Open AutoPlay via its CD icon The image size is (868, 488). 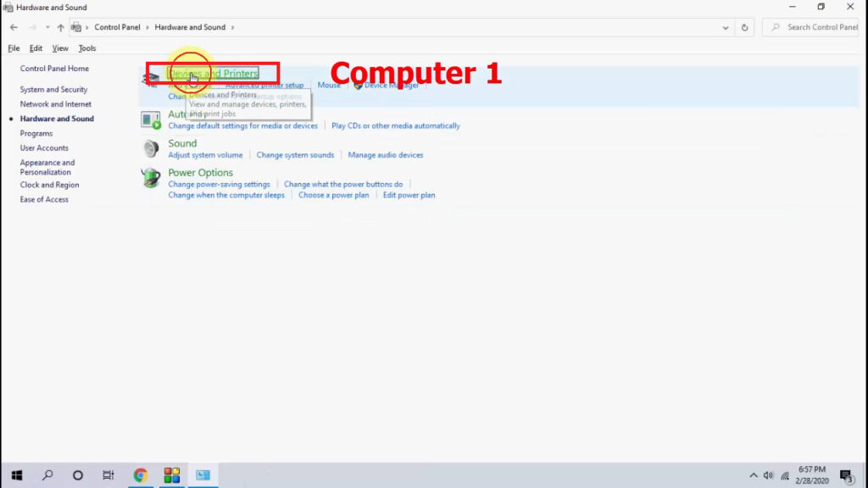click(x=151, y=119)
